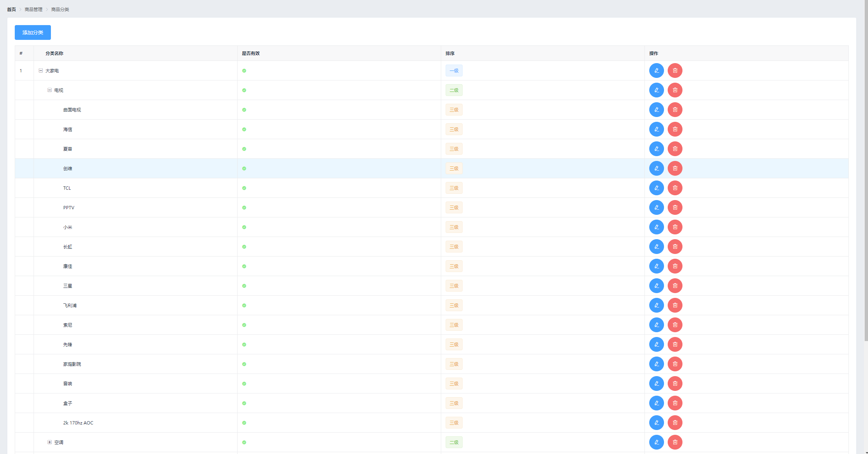Screen dimensions: 868x454
Task: Select 商品分类 breadcrumb item
Action: [60, 10]
